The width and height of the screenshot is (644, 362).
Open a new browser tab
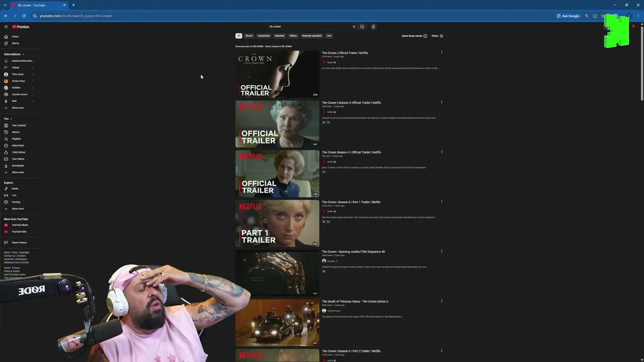point(73,5)
